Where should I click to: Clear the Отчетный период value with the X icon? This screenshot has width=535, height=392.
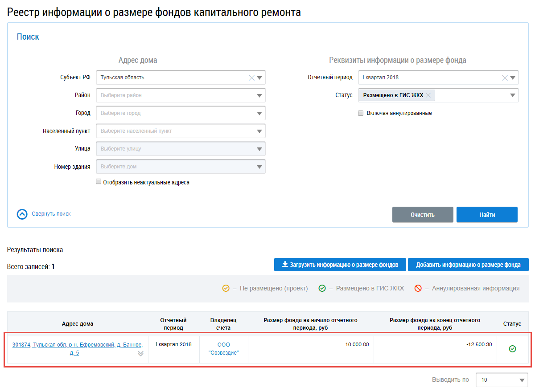click(505, 78)
